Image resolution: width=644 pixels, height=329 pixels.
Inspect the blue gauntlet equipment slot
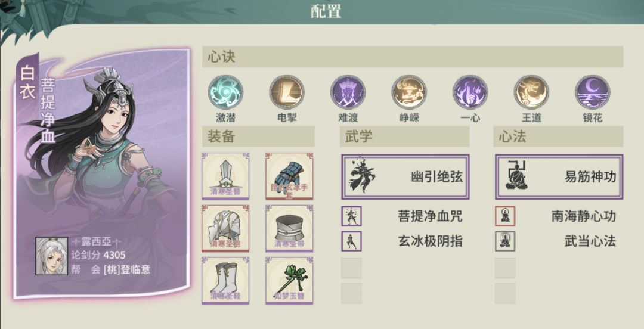click(289, 176)
